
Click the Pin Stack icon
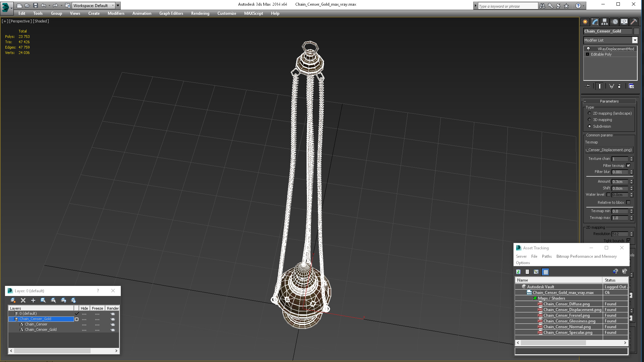pos(588,86)
